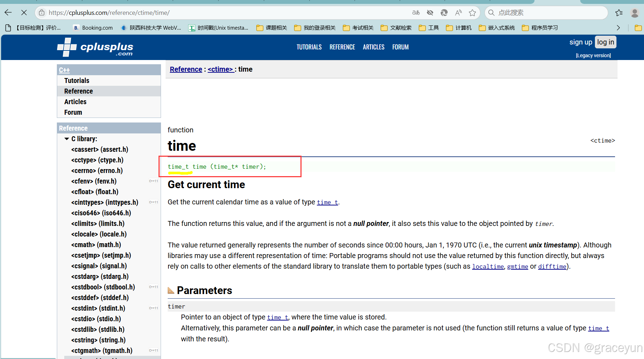Show more bookmarks chevron

coord(618,28)
